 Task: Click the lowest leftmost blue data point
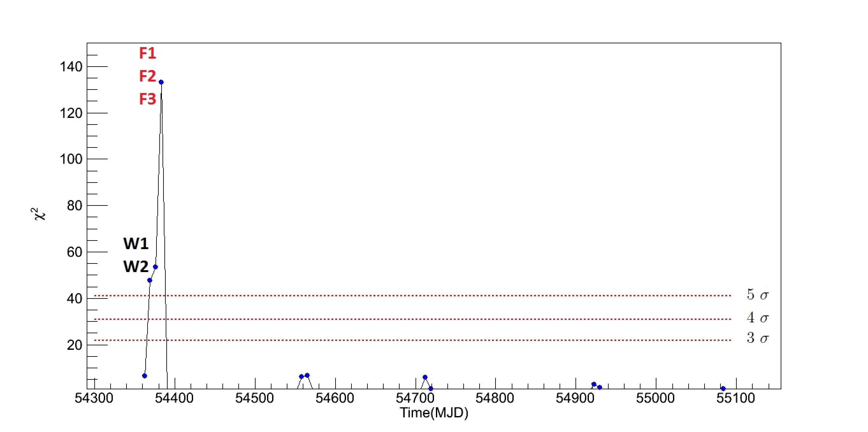145,376
